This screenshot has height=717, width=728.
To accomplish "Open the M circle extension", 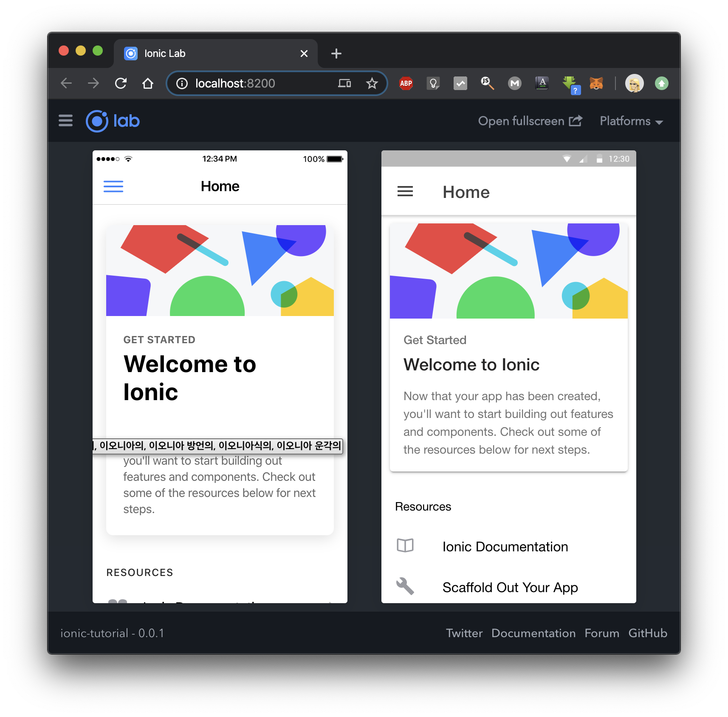I will (x=515, y=83).
